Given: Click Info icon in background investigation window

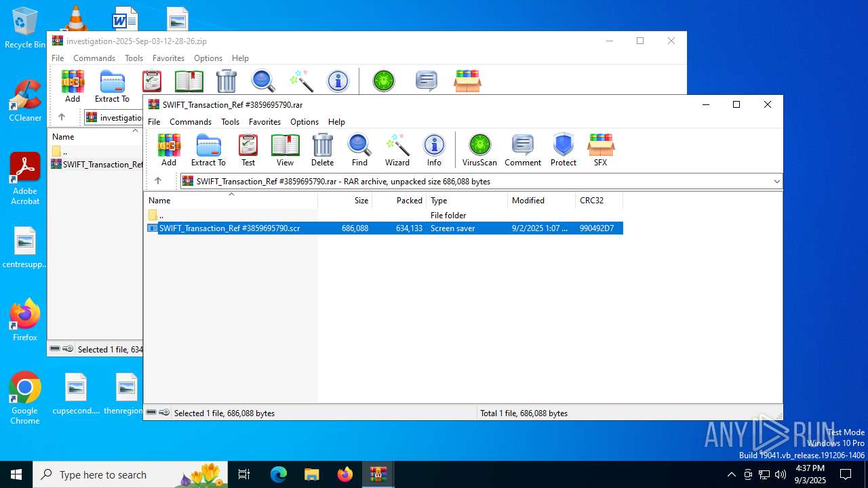Looking at the screenshot, I should 338,81.
